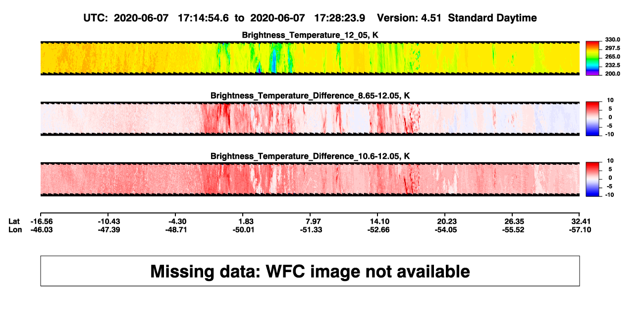This screenshot has height=330, width=644.
Task: Click the longitude value '-57.10'
Action: click(580, 230)
